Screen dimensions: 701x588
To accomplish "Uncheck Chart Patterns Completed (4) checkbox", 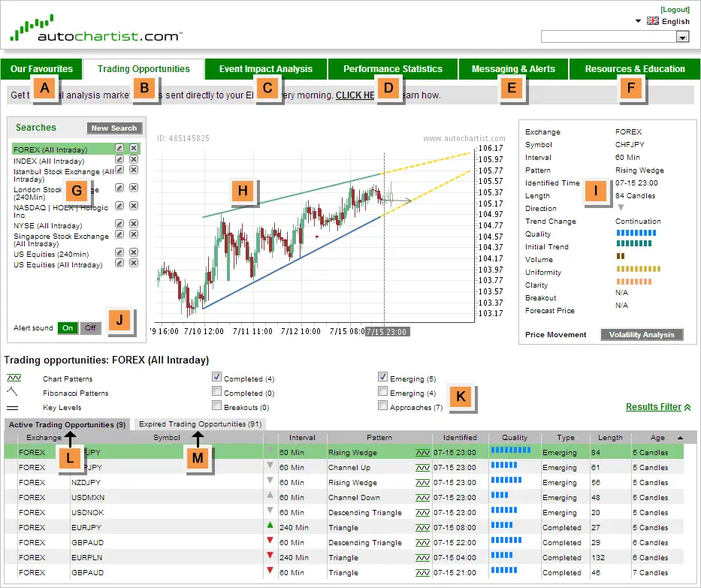I will (217, 378).
